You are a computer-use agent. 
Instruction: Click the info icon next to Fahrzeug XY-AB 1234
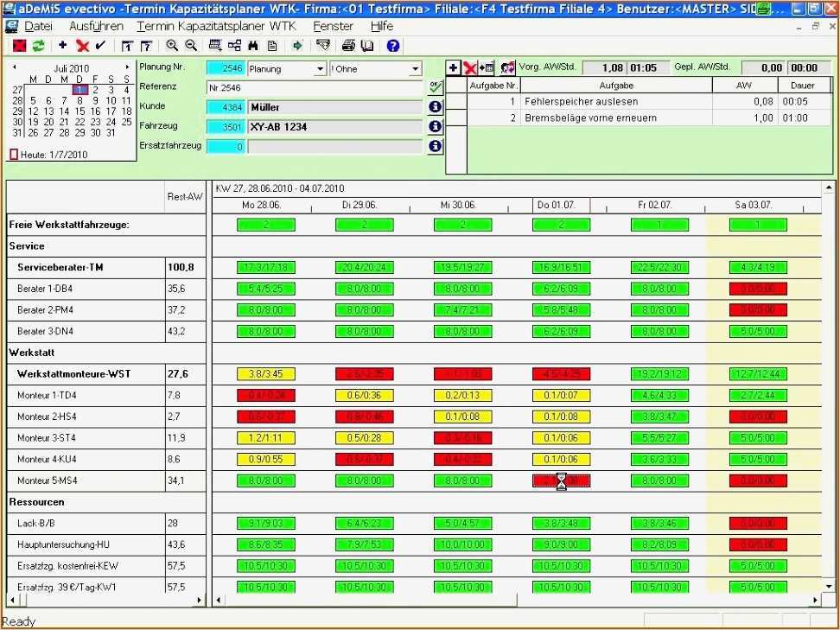[x=435, y=126]
